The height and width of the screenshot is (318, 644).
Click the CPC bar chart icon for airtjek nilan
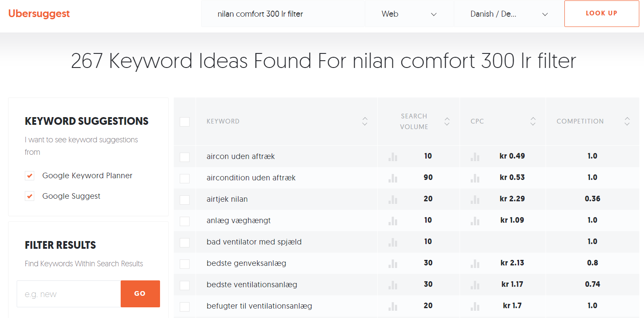(475, 199)
